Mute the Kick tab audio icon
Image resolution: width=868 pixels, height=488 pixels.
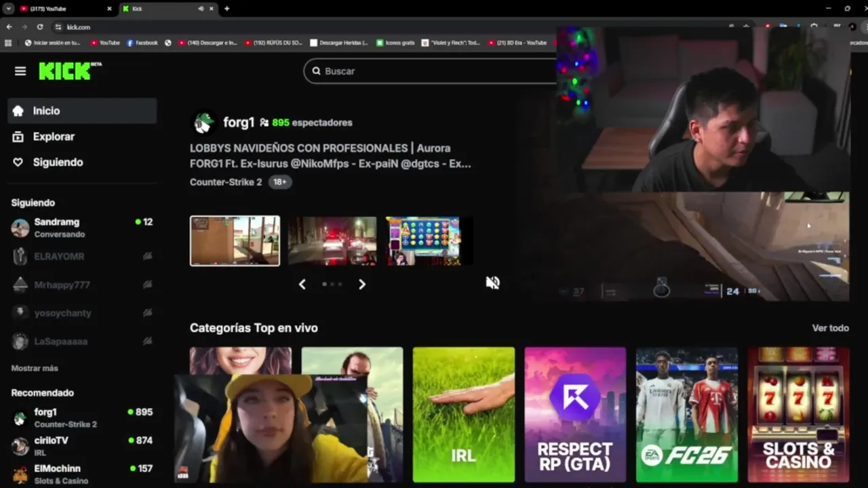(201, 9)
